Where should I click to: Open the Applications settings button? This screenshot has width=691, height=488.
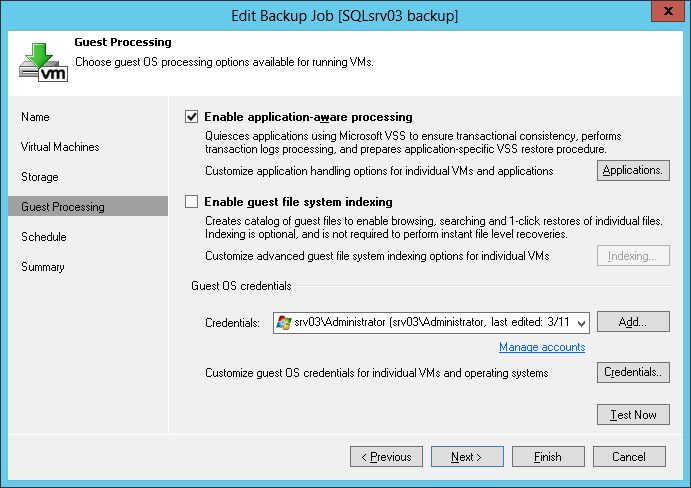coord(634,171)
